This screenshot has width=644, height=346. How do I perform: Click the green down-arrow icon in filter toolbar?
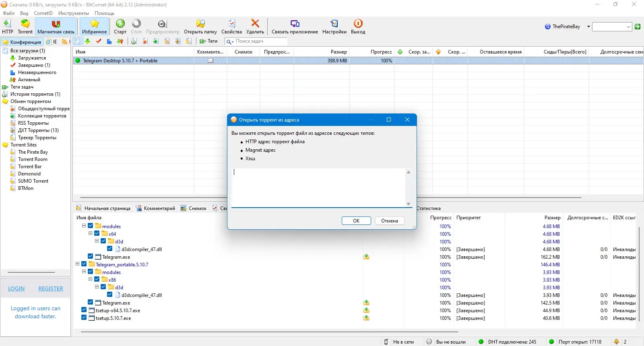tap(87, 41)
